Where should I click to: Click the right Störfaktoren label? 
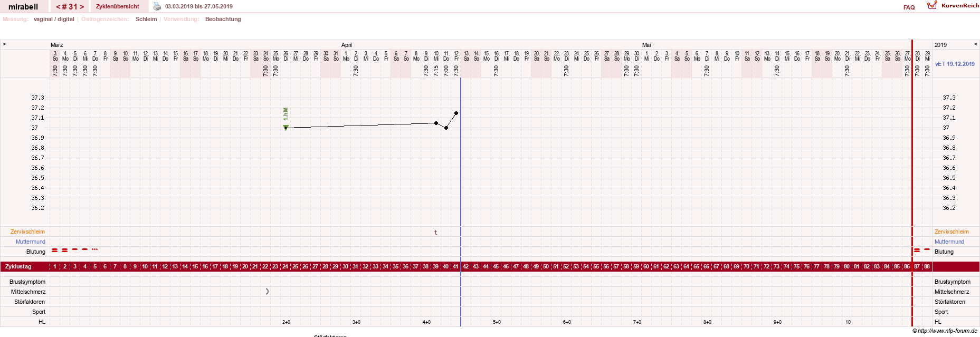950,302
